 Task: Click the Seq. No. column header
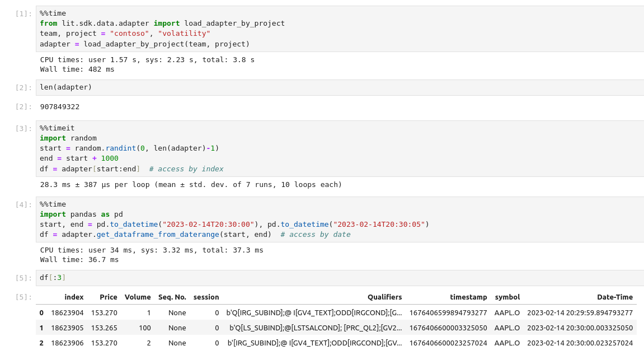[x=172, y=297]
